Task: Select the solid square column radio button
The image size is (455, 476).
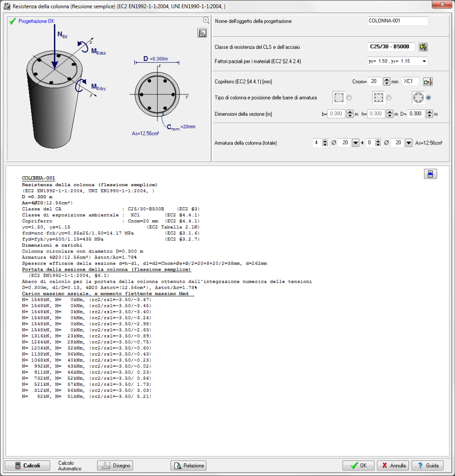Action: pos(349,98)
